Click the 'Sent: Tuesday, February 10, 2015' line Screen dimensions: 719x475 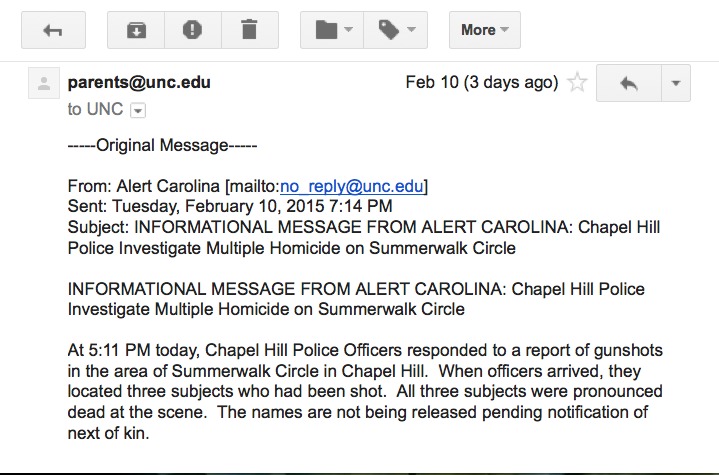[230, 206]
